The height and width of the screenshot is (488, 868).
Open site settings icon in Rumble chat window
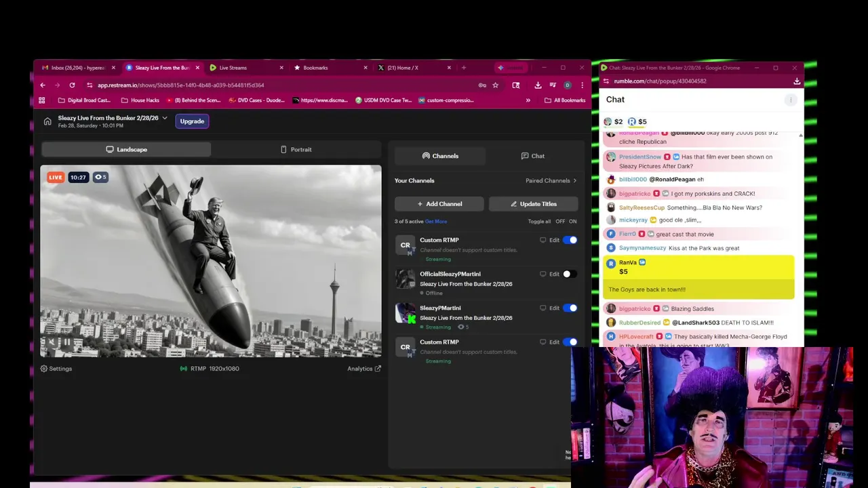(606, 81)
